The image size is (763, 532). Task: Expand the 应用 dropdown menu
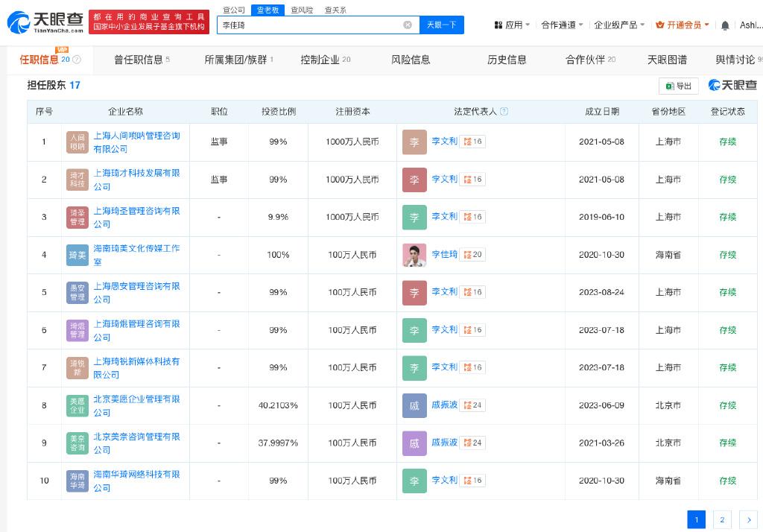click(x=513, y=25)
